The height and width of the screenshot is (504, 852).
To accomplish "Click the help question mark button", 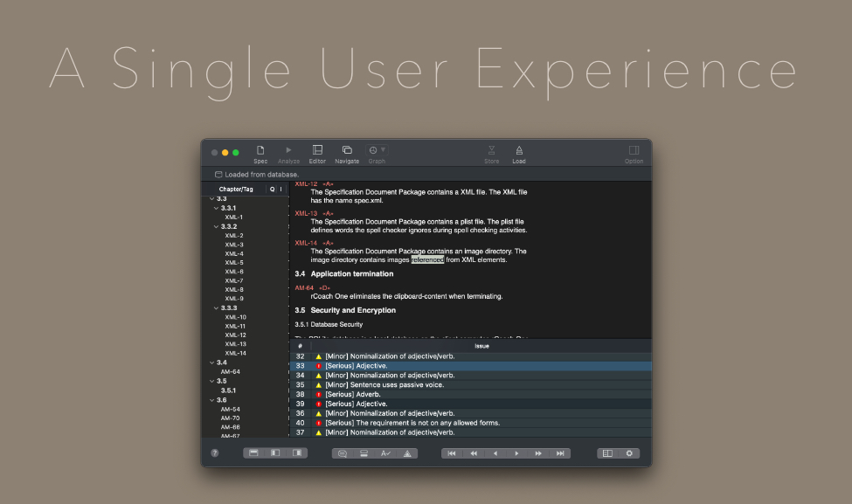I will click(x=215, y=453).
